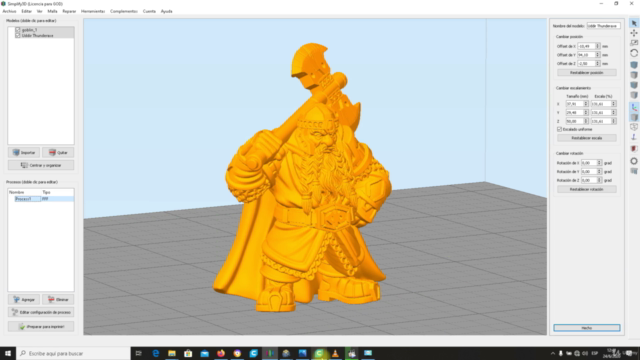The image size is (640, 360).
Task: Open the Malla menu
Action: pos(52,11)
